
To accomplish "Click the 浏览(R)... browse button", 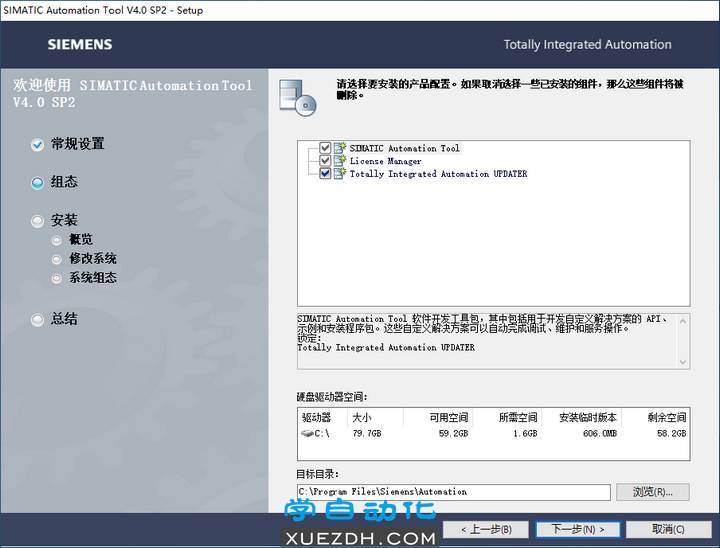I will pos(652,492).
